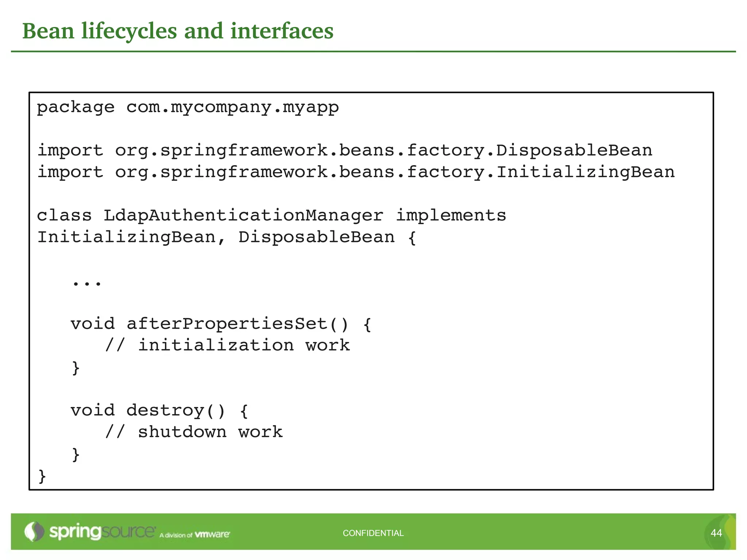Screen dimensions: 747x560
Task: Click 'A division of' footer text
Action: (176, 535)
